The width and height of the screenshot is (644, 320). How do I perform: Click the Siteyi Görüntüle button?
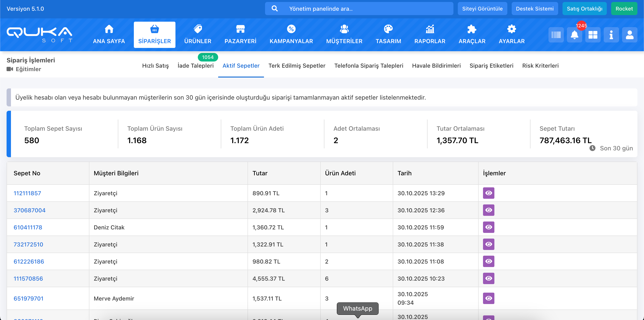point(482,9)
